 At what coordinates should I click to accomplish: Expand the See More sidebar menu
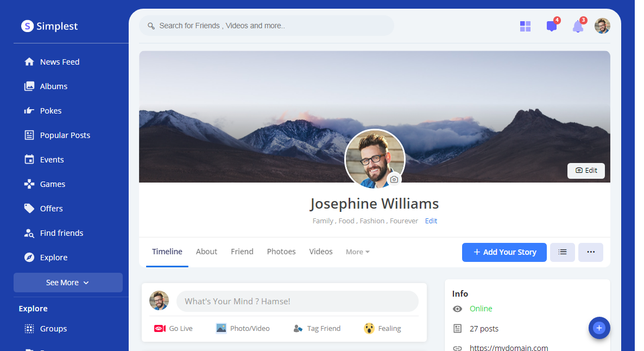pos(68,283)
